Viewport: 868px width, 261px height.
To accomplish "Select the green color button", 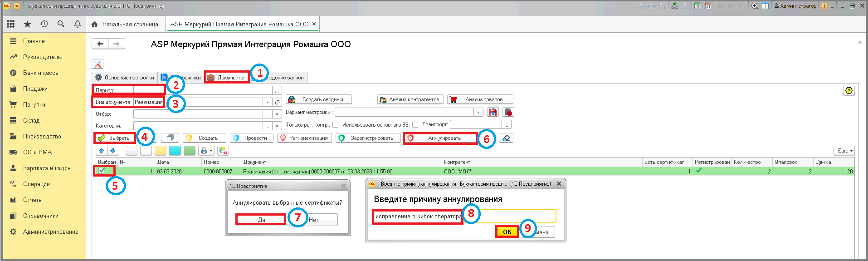I will pos(190,151).
